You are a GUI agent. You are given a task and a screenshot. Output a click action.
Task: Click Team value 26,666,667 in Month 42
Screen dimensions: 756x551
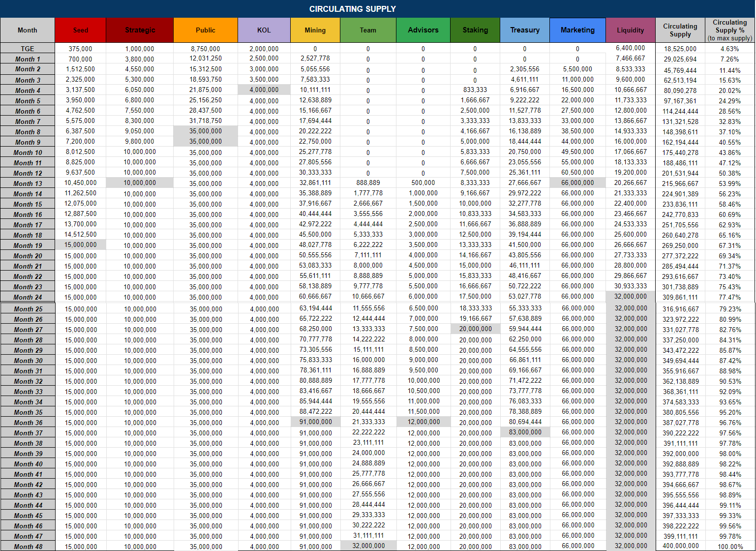368,484
